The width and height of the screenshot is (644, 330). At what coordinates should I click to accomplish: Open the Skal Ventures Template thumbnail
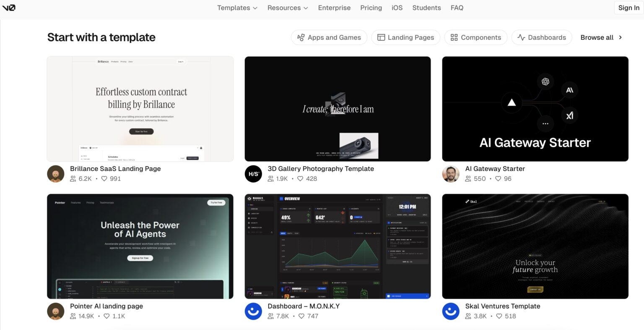pos(535,246)
